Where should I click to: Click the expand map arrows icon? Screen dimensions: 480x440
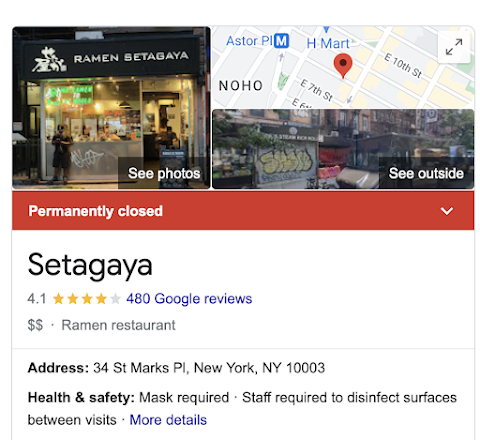[454, 47]
